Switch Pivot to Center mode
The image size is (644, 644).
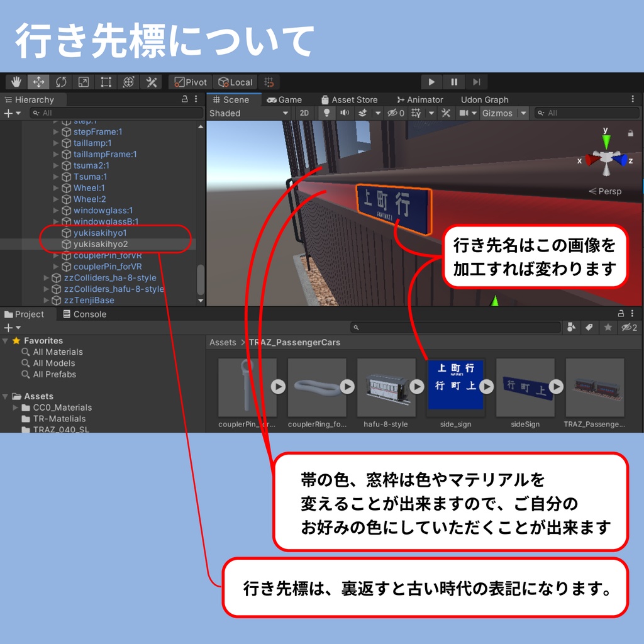click(189, 82)
